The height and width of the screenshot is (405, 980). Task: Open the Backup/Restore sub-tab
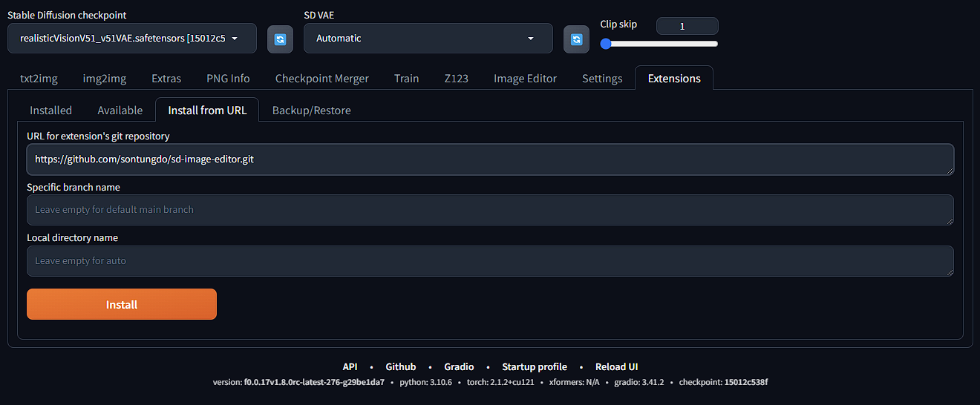click(311, 111)
